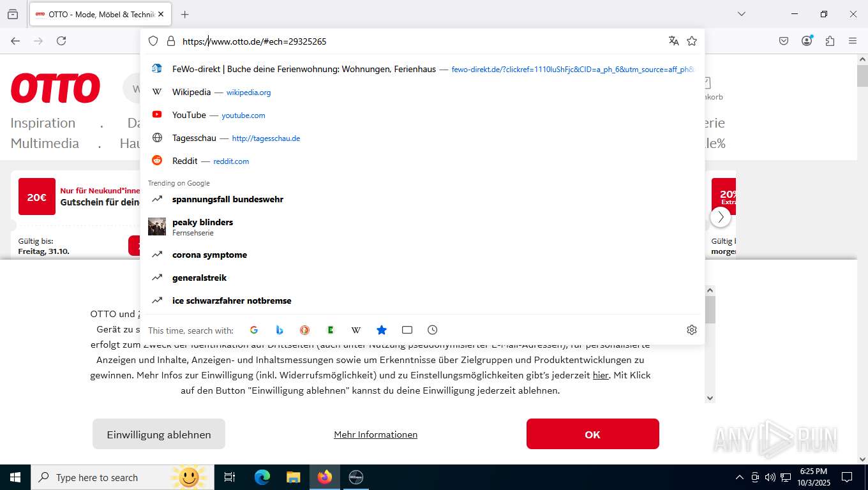The image size is (868, 490).
Task: Search trending 'generalstreik'
Action: click(423, 278)
